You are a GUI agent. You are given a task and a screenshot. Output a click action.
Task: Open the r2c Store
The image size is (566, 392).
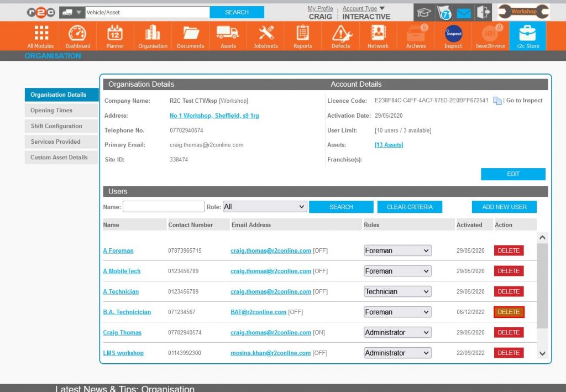coord(527,35)
